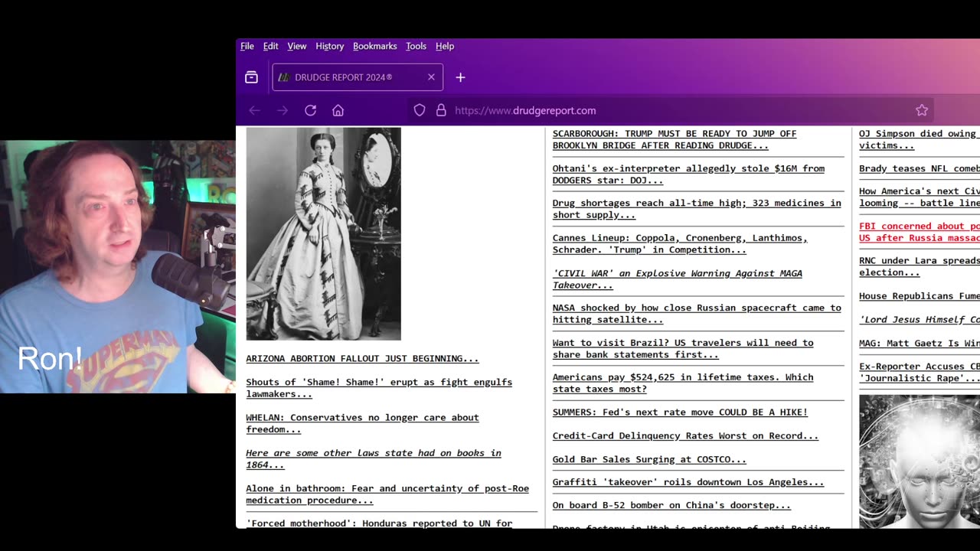This screenshot has width=980, height=551.
Task: Open the B-52 bomber China's doorstep link
Action: tap(671, 505)
